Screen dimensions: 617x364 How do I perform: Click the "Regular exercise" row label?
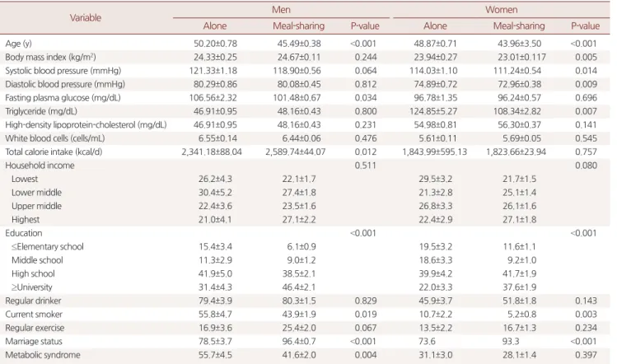click(35, 328)
